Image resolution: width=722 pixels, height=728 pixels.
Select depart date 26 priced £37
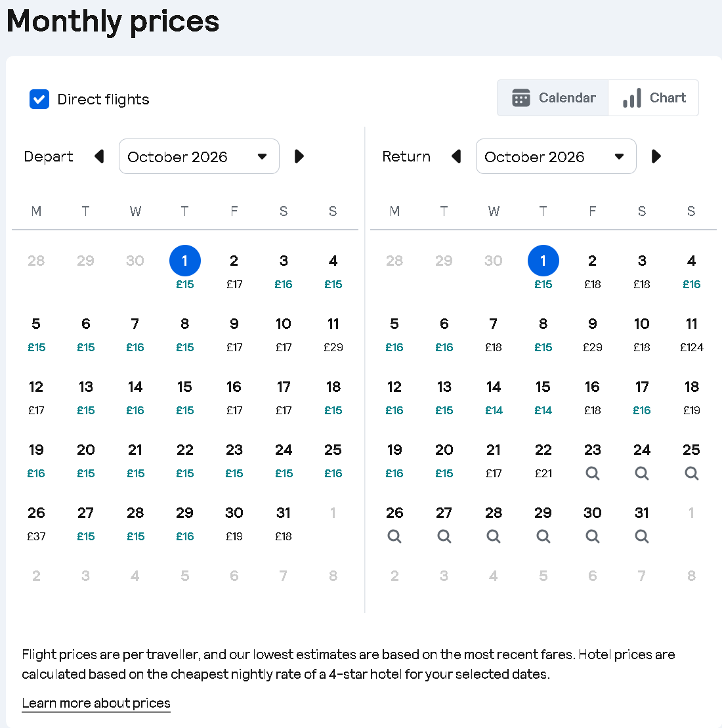click(36, 524)
